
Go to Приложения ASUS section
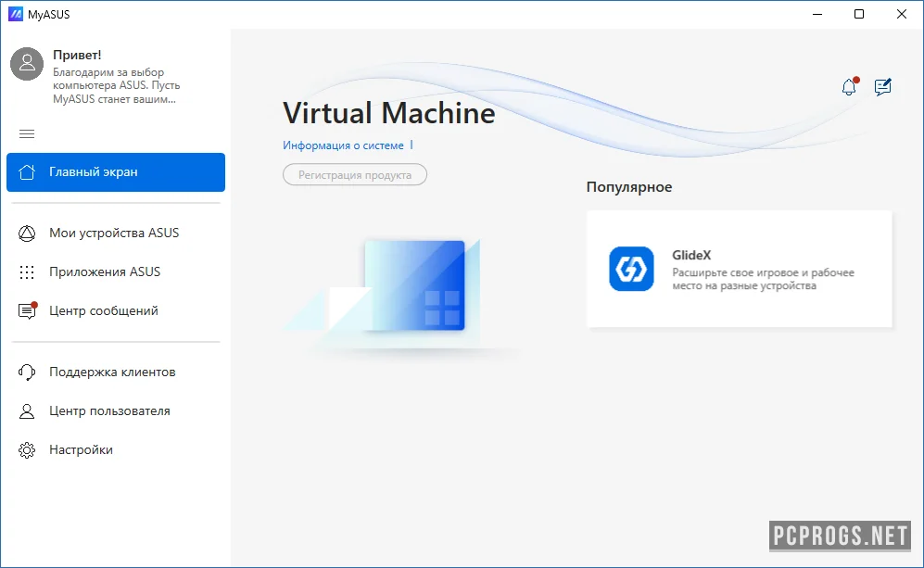[x=105, y=272]
